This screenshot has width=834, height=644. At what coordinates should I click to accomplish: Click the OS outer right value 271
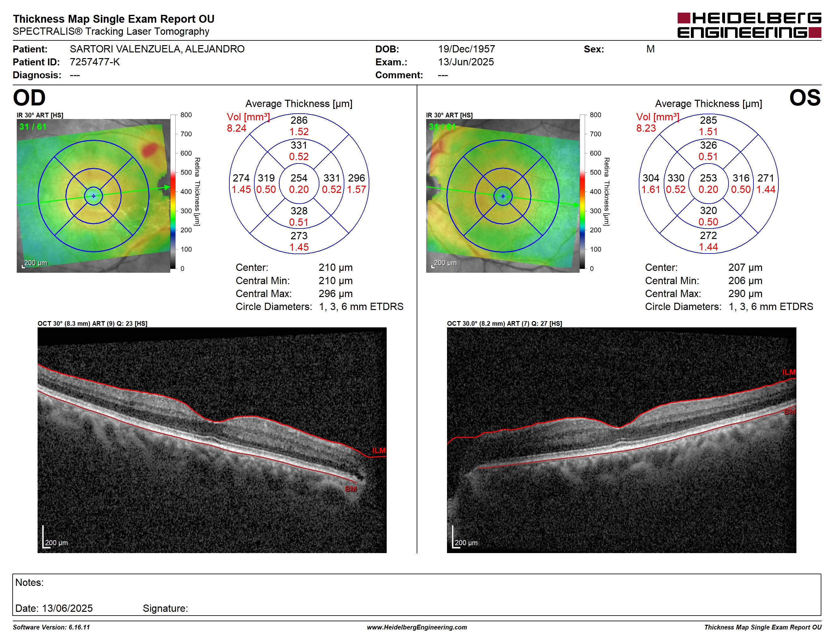tap(766, 178)
